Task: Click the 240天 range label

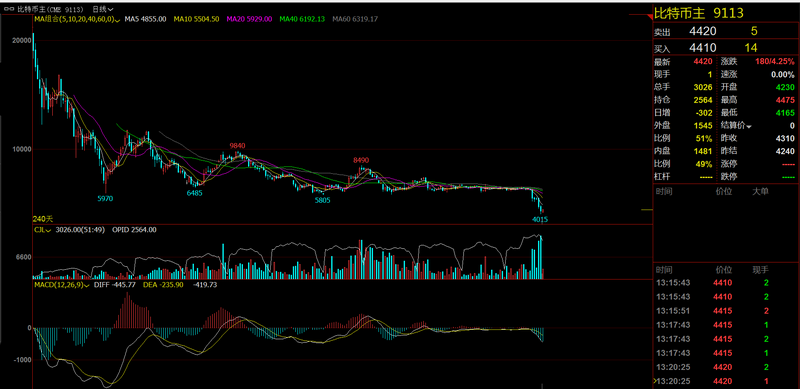Action: pyautogui.click(x=43, y=218)
